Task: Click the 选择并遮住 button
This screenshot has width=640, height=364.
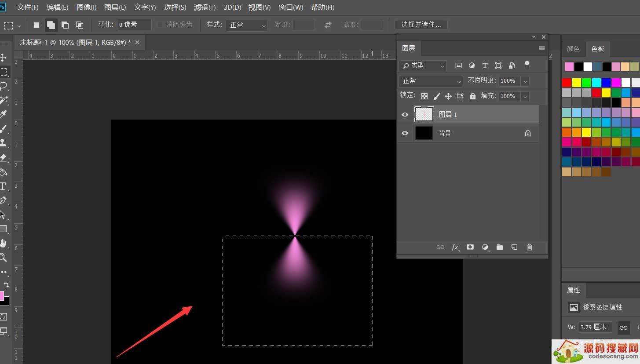Action: coord(421,25)
